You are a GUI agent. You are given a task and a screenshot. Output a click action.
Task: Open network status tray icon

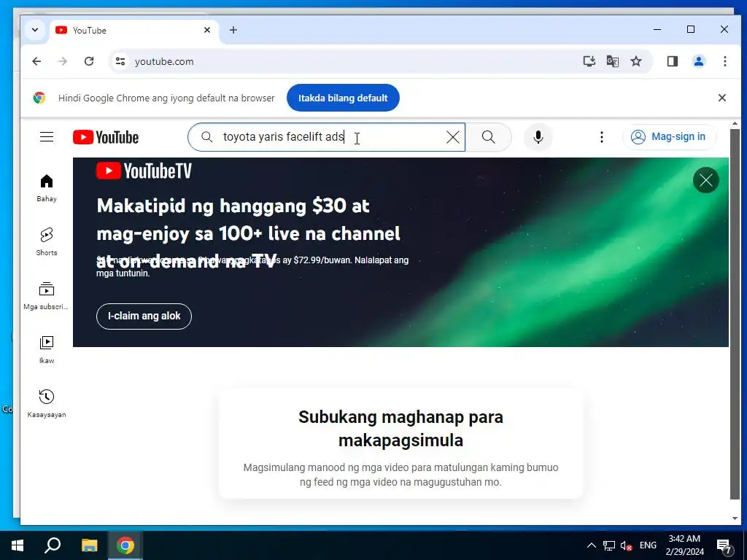click(x=609, y=545)
